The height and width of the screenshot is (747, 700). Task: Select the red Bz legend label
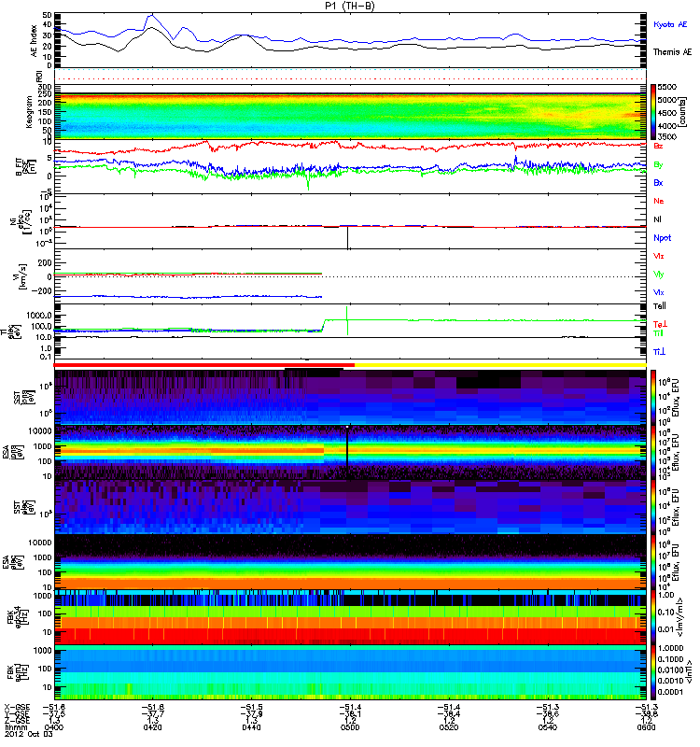click(x=658, y=147)
